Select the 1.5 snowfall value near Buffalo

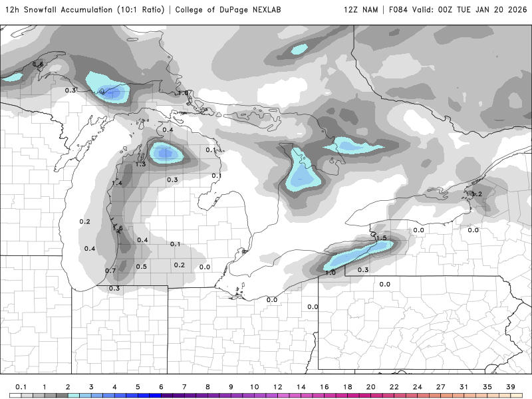382,238
